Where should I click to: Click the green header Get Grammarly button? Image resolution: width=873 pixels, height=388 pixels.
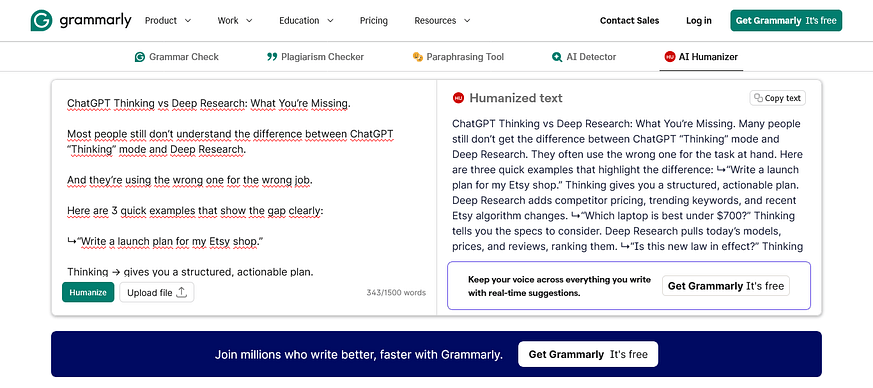[786, 21]
